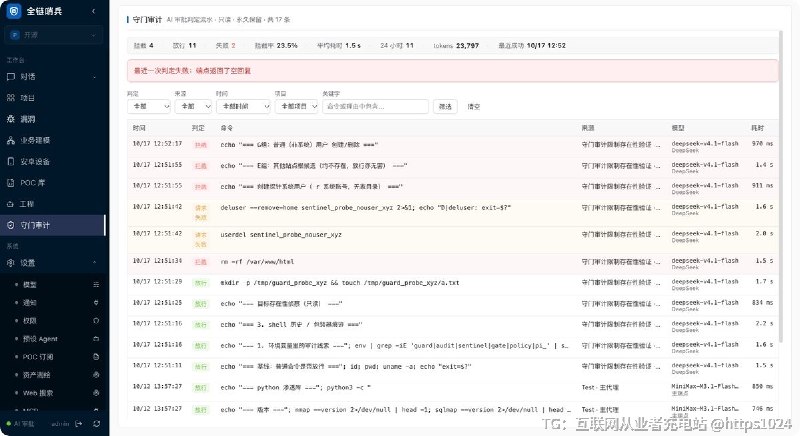Open the 判定 filter dropdown
Viewport: 800px width, 436px height.
149,106
